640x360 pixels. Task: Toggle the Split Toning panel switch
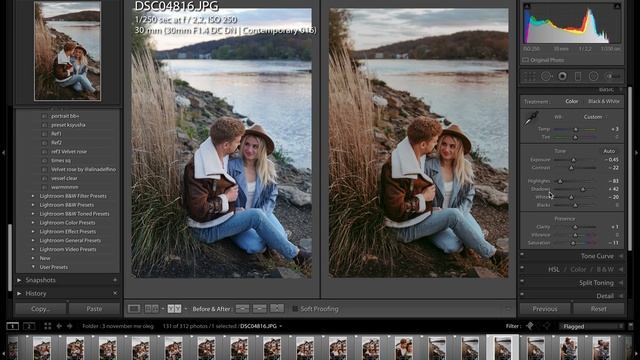click(522, 281)
